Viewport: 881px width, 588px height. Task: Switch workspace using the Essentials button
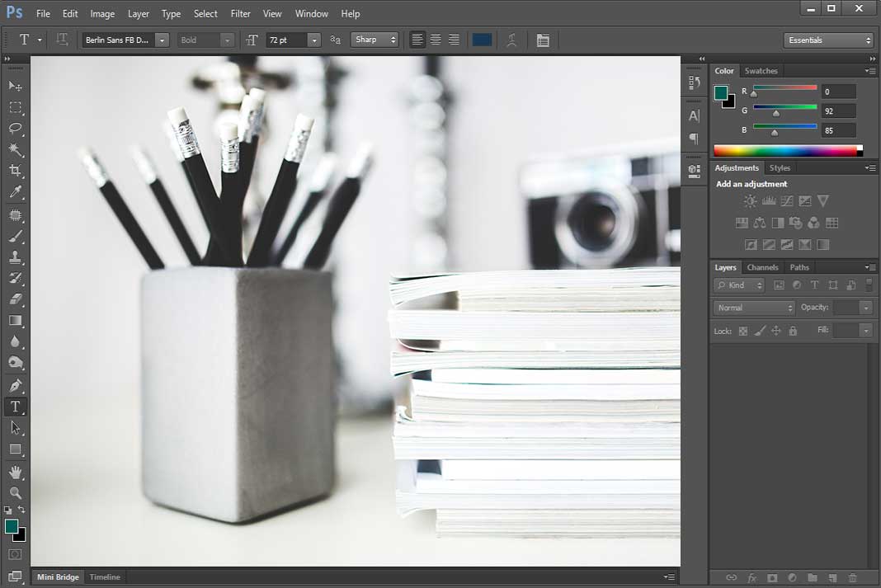coord(827,40)
